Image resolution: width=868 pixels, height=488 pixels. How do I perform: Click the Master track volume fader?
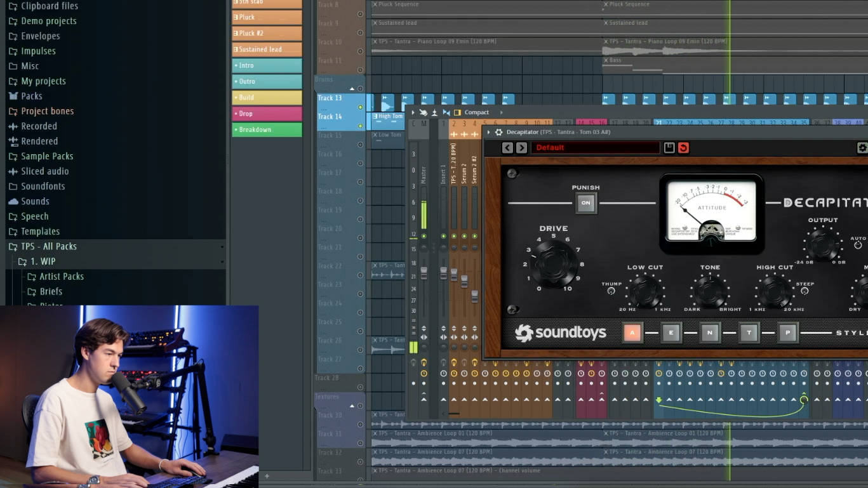(424, 273)
